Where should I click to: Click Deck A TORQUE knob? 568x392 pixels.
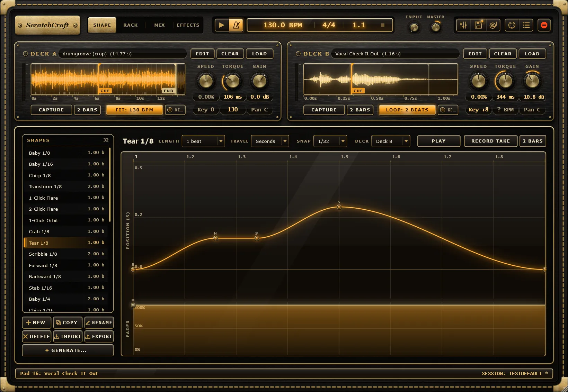point(233,81)
